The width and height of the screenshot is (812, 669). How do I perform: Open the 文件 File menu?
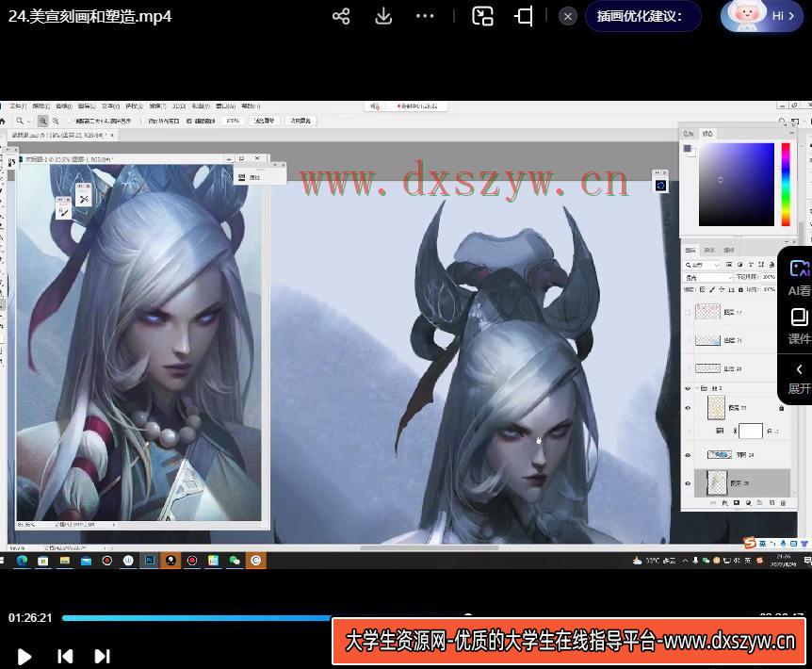click(18, 106)
